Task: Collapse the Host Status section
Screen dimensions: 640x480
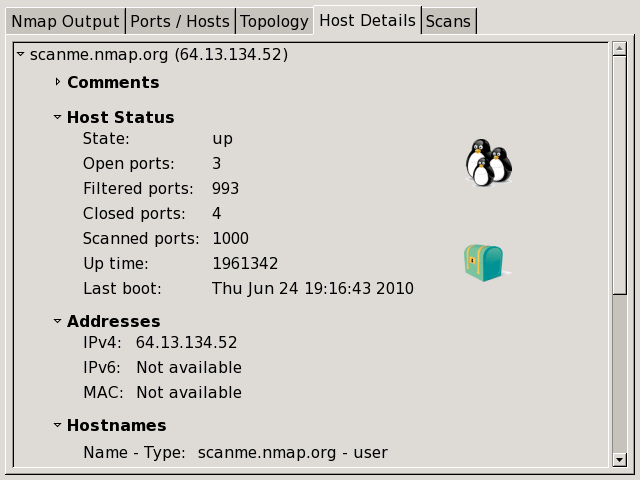Action: tap(58, 117)
